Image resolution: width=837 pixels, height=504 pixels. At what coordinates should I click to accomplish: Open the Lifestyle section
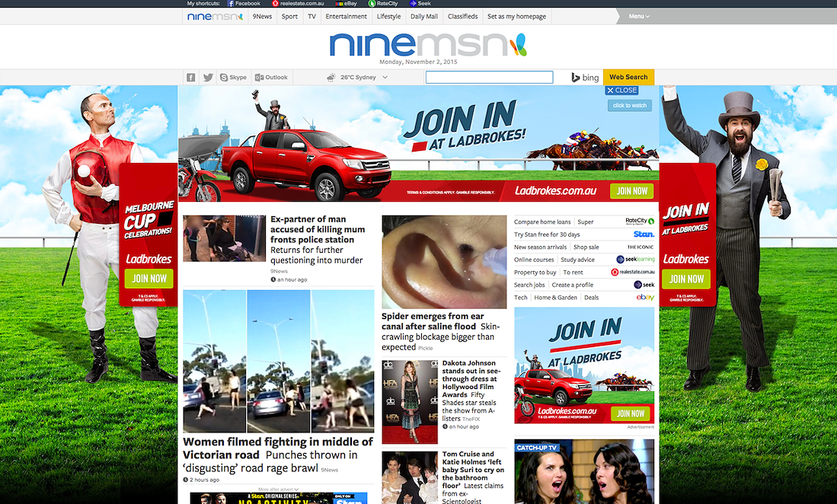[x=388, y=17]
